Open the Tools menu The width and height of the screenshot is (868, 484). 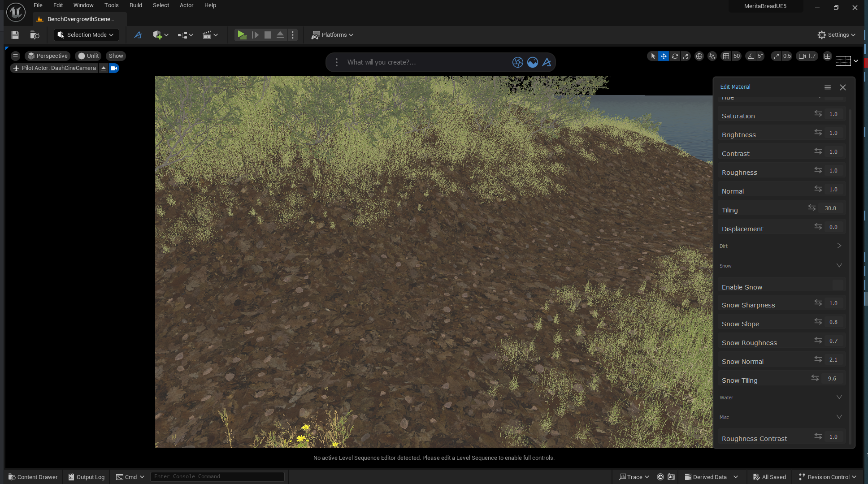click(111, 5)
